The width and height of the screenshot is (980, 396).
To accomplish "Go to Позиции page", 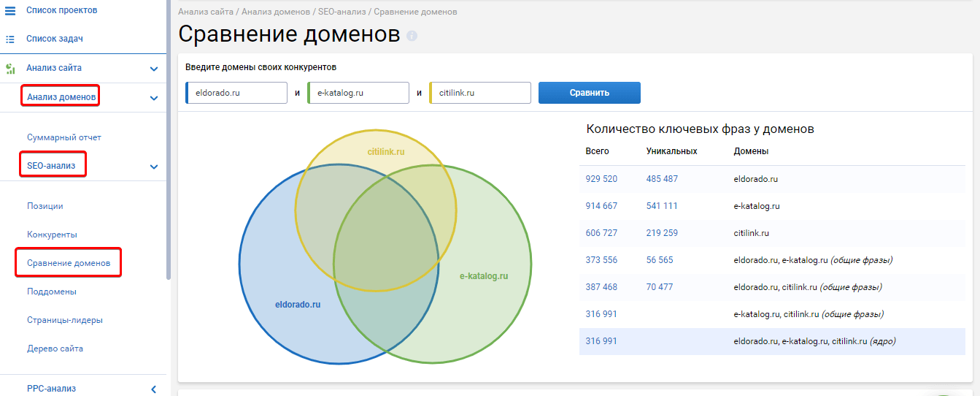I will (45, 206).
